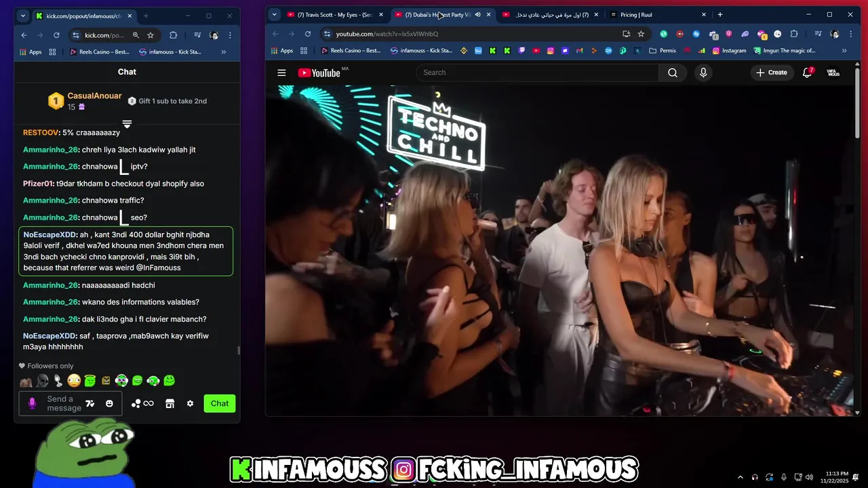The width and height of the screenshot is (868, 488).
Task: Open media controls in the Kick window toolbar
Action: click(x=197, y=35)
